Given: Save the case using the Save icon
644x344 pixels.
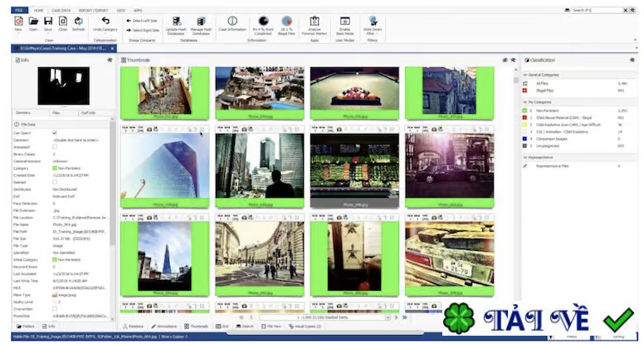Looking at the screenshot, I should (48, 22).
